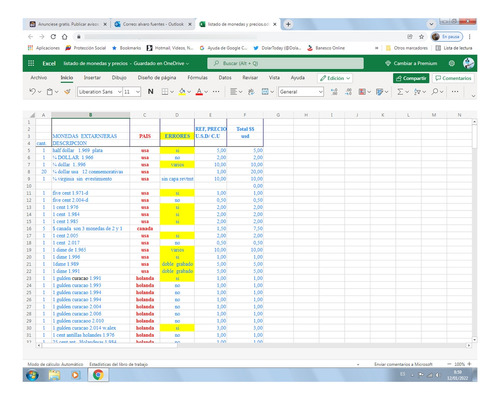The image size is (500, 400).
Task: Click the AutoSum sigma icon
Action: (x=400, y=92)
